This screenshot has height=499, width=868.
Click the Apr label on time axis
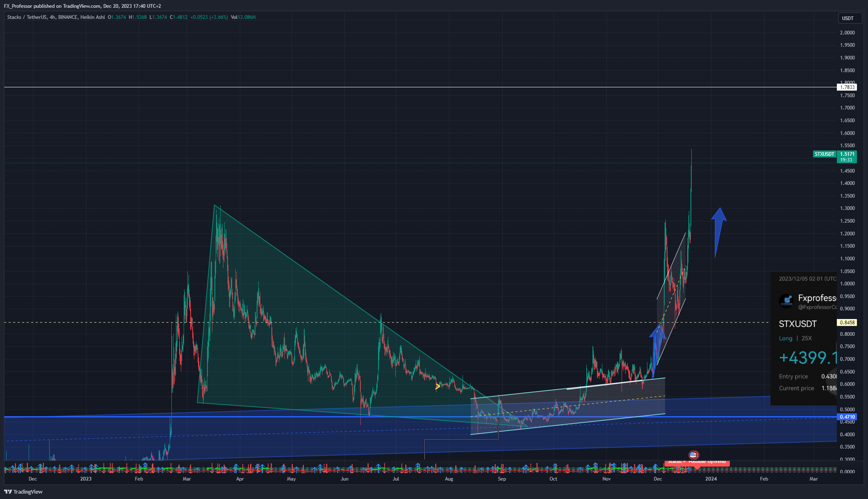tap(240, 479)
